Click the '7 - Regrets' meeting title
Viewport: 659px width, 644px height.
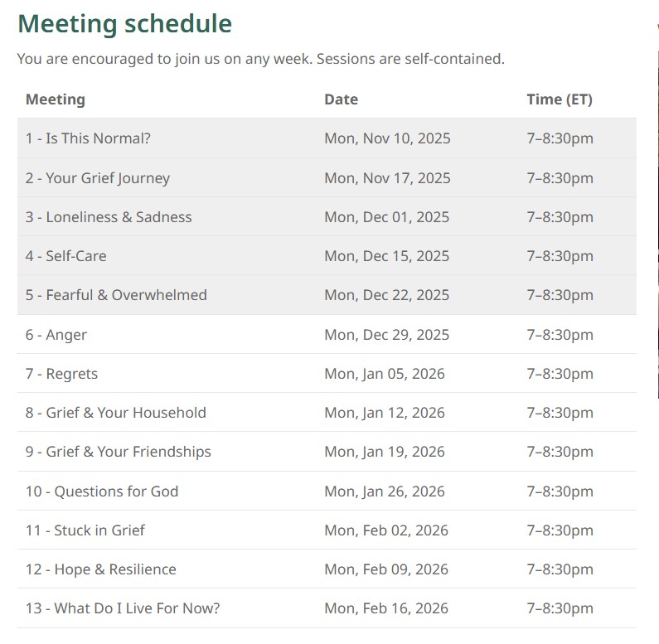pos(61,374)
